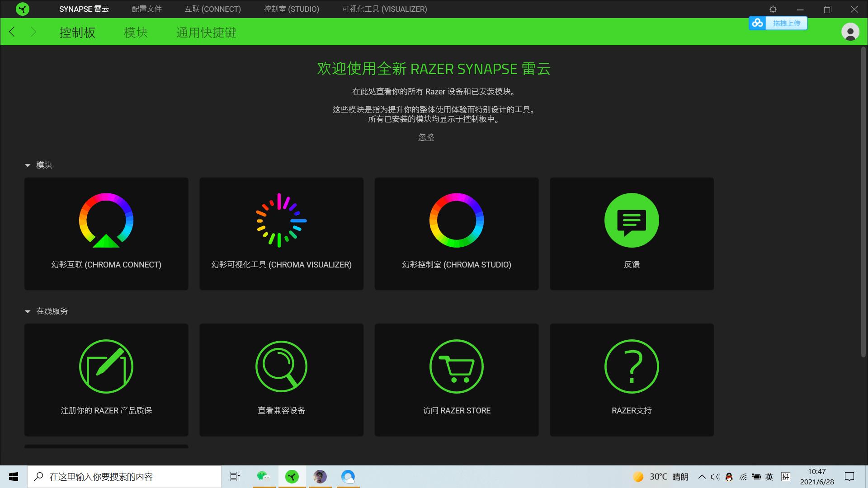The image size is (868, 488).
Task: Click the Windows taskbar search box
Action: (x=124, y=477)
